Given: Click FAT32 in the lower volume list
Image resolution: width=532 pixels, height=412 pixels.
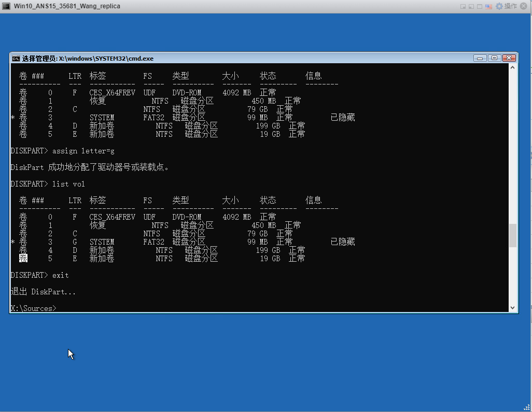Looking at the screenshot, I should [153, 242].
